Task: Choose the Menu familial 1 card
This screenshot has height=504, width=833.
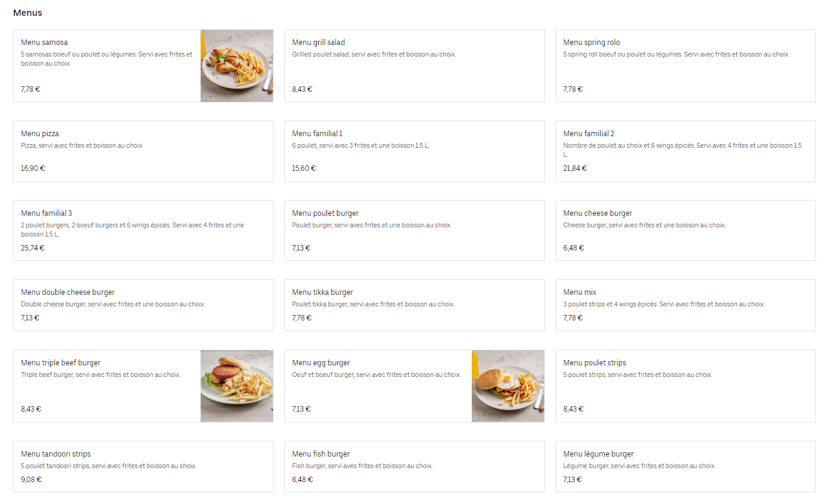Action: coord(414,151)
